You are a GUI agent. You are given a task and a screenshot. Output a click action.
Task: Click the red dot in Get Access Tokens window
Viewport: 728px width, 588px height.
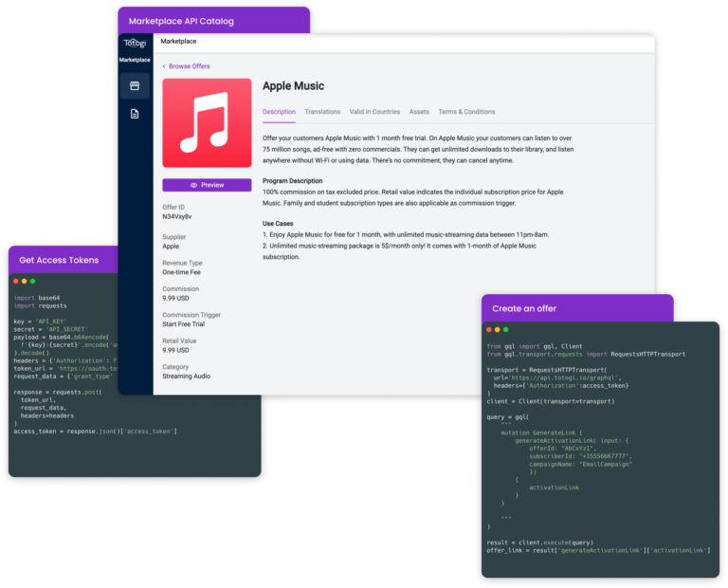16,282
